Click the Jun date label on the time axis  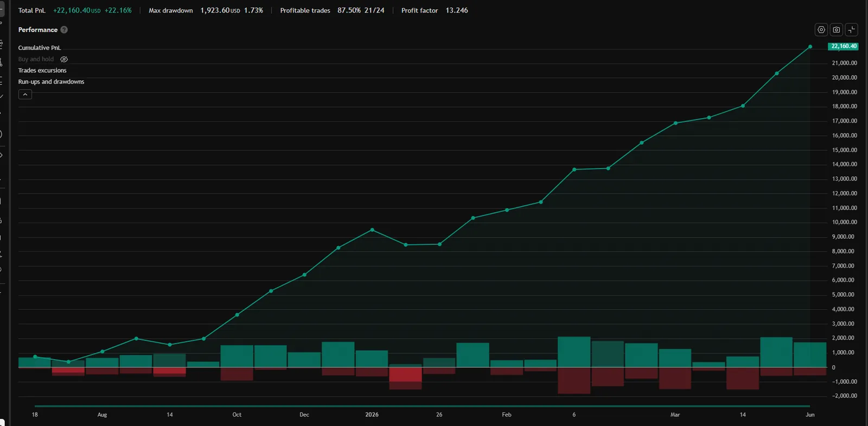(x=810, y=415)
